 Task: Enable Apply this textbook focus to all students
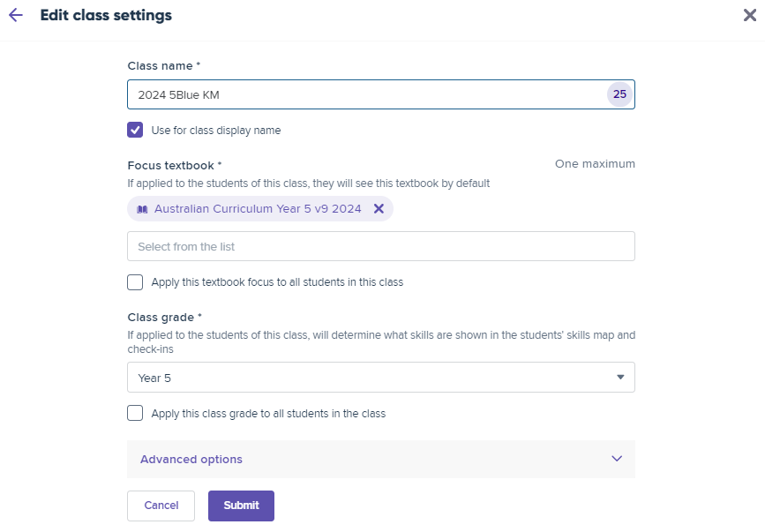(x=135, y=282)
